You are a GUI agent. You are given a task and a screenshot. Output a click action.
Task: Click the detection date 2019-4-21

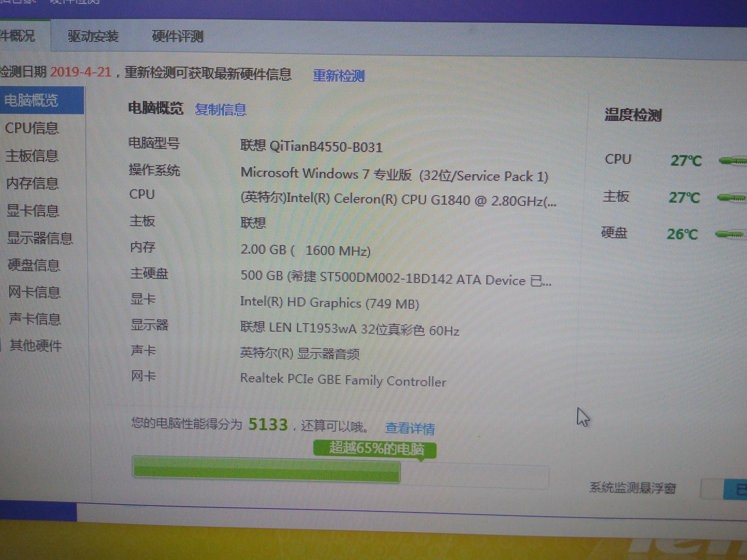click(80, 72)
